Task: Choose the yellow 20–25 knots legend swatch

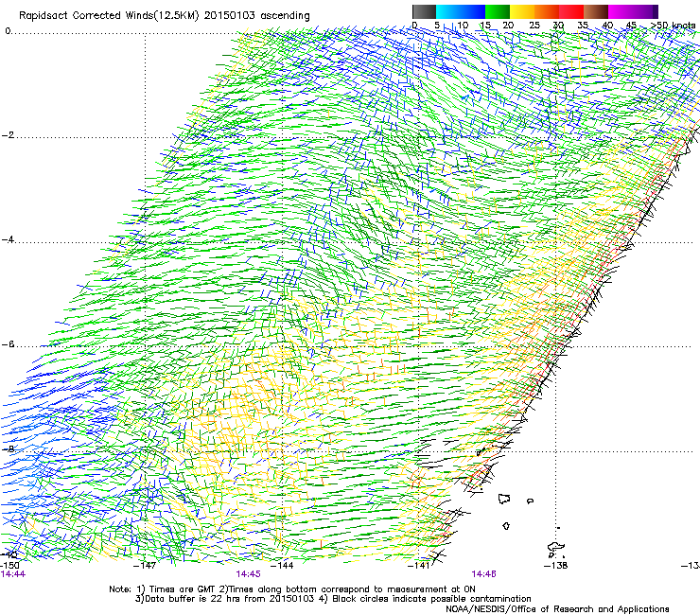Action: [x=522, y=11]
